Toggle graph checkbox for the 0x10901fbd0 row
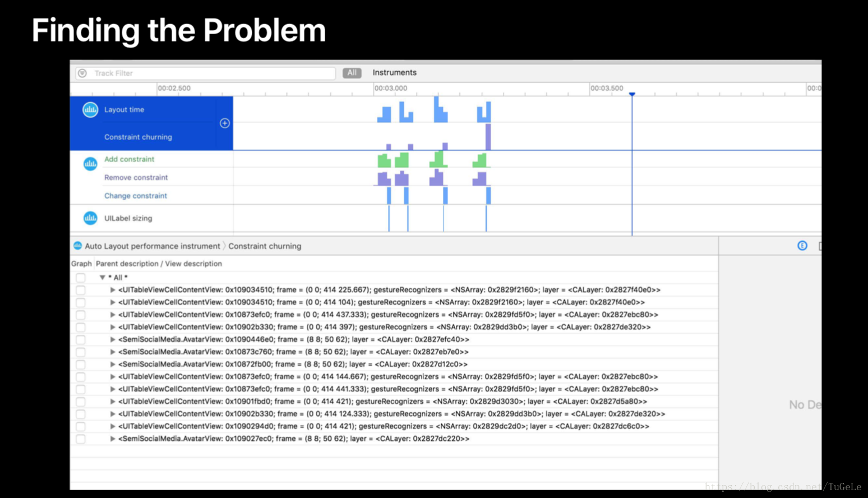The image size is (868, 498). point(81,402)
